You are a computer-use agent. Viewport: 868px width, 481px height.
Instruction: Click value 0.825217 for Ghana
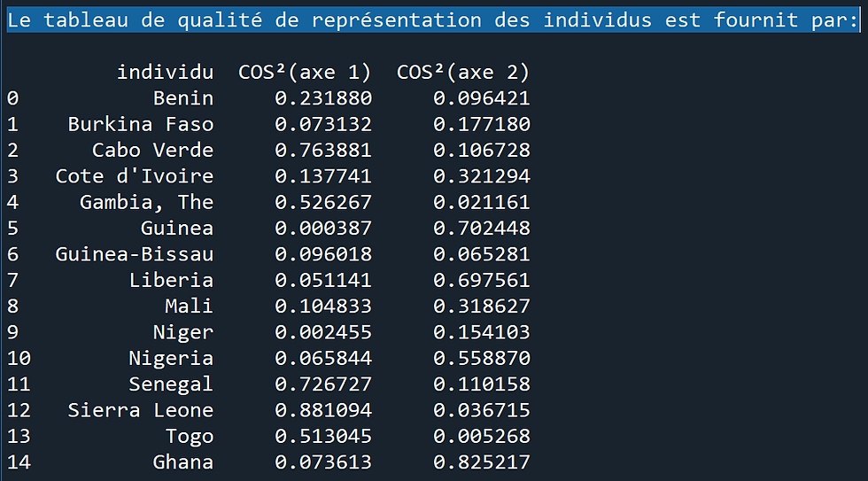(482, 462)
